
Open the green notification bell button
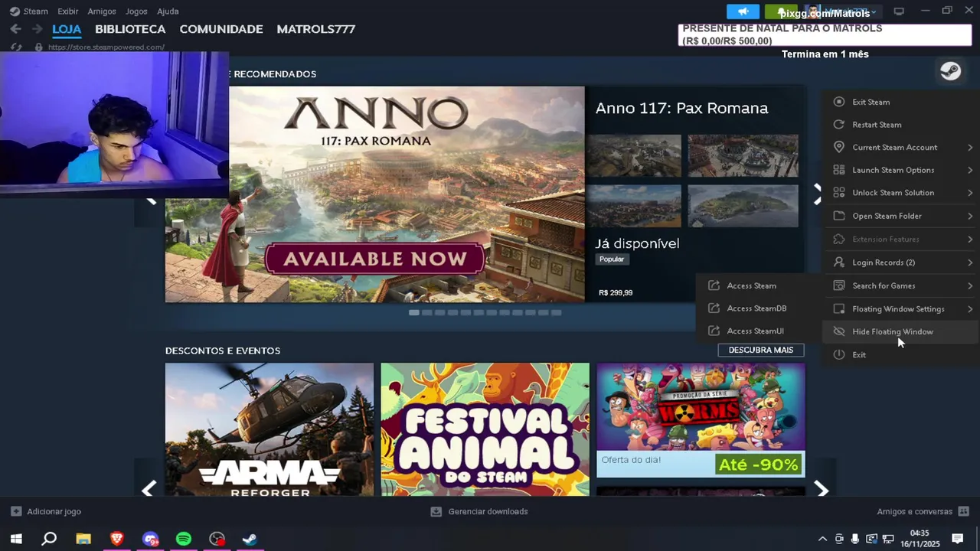tap(781, 11)
